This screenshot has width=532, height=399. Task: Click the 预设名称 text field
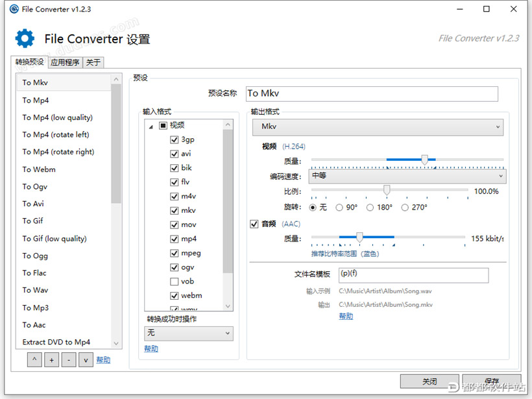click(372, 93)
